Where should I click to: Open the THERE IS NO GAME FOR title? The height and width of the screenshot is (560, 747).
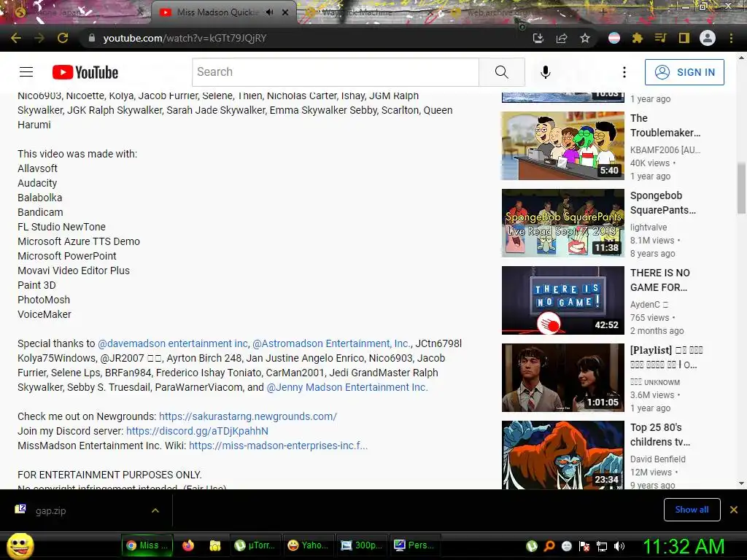(659, 280)
